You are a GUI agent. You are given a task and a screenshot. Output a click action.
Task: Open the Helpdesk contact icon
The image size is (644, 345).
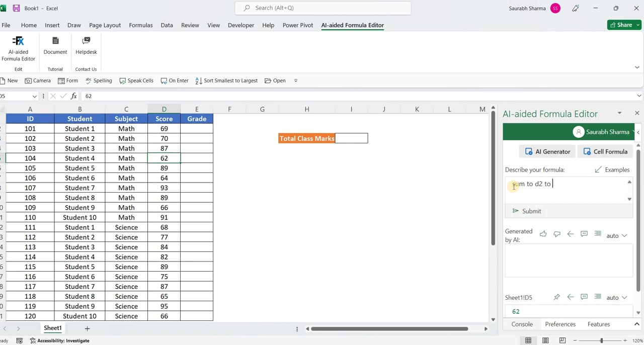(86, 45)
